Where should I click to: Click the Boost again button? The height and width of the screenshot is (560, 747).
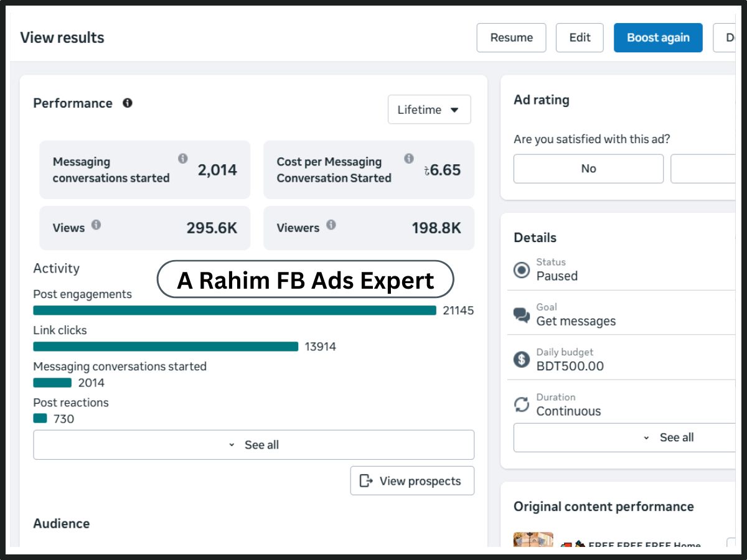coord(658,37)
